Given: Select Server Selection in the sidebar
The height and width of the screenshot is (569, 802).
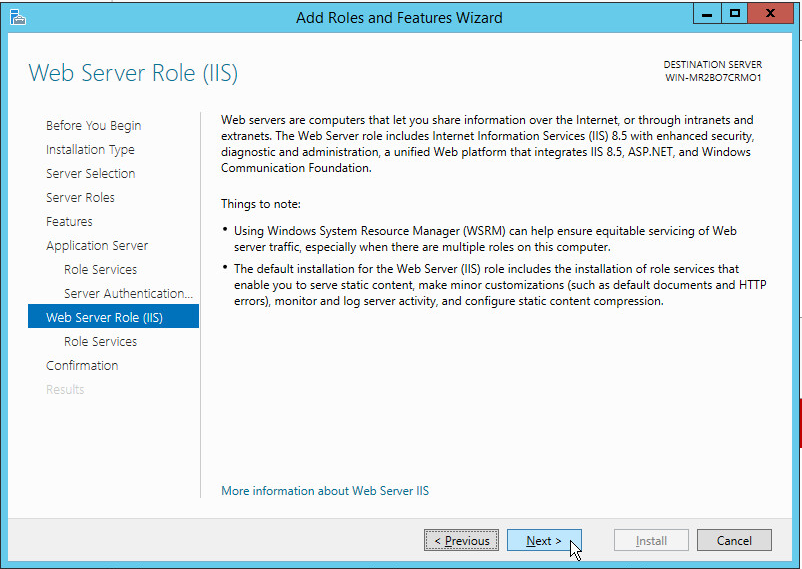Looking at the screenshot, I should pos(90,173).
